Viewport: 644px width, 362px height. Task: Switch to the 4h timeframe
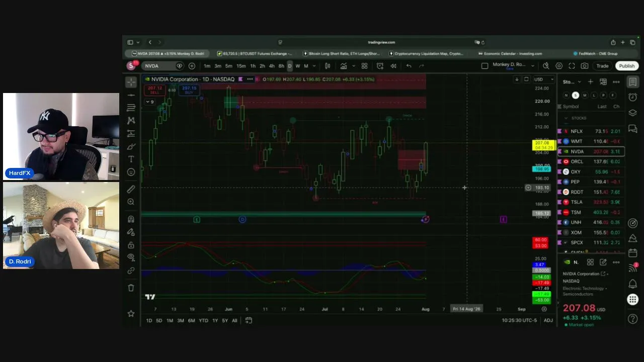coord(272,66)
